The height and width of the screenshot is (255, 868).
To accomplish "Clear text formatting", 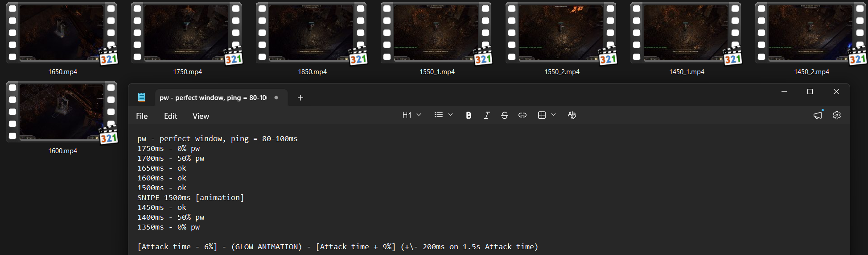I will point(572,115).
